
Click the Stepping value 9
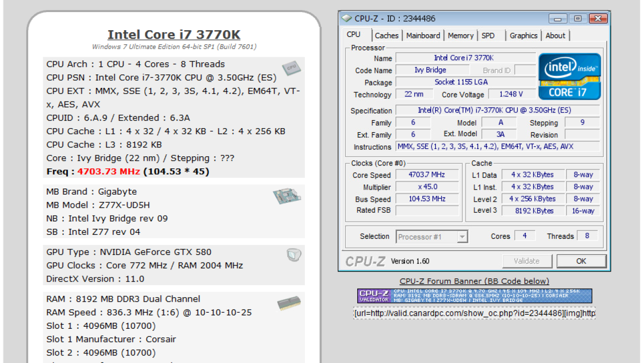tap(582, 122)
